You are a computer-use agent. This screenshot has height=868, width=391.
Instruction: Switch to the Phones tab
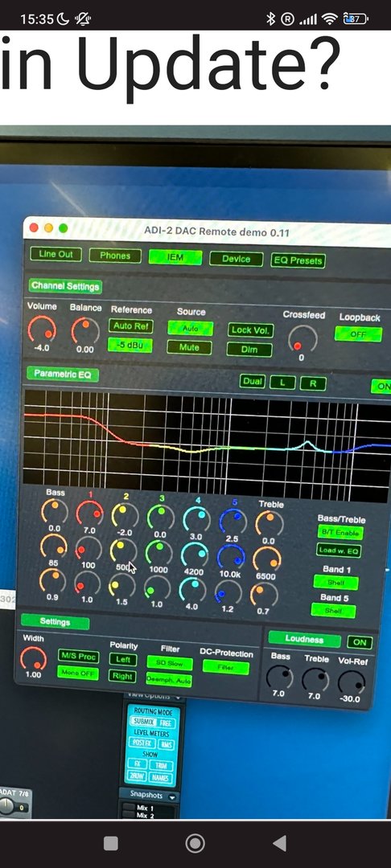click(x=114, y=256)
